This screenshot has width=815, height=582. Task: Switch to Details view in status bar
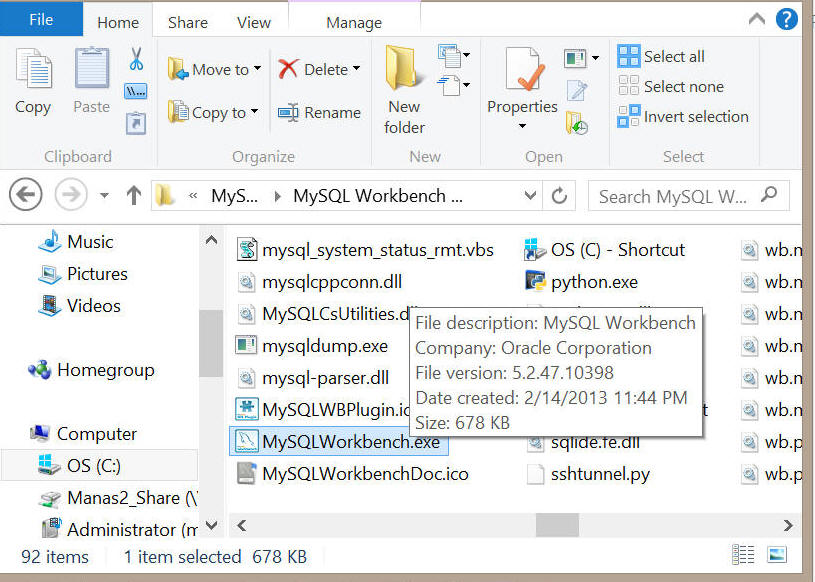pyautogui.click(x=743, y=555)
